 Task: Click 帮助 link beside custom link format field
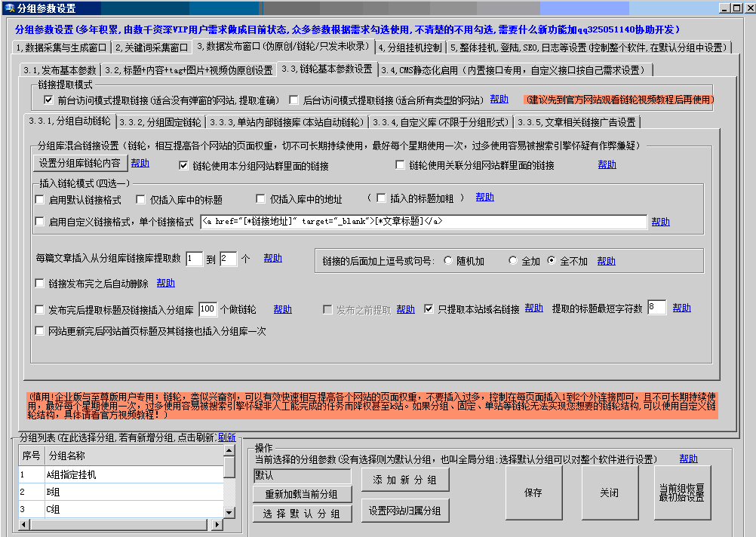click(660, 222)
